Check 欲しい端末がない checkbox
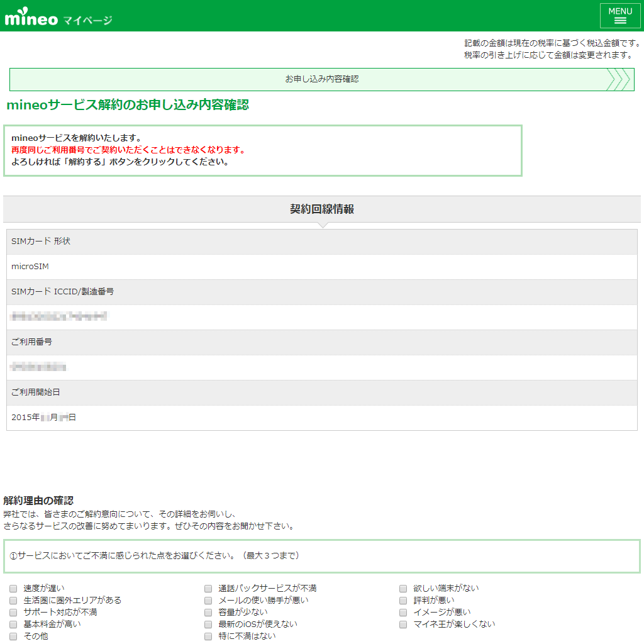Image resolution: width=644 pixels, height=644 pixels. [x=403, y=589]
